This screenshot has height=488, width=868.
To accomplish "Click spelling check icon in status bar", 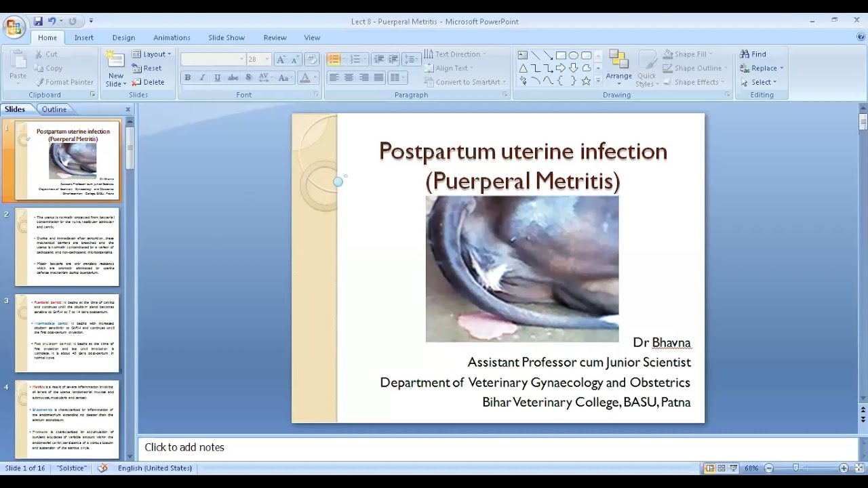I will tap(103, 468).
